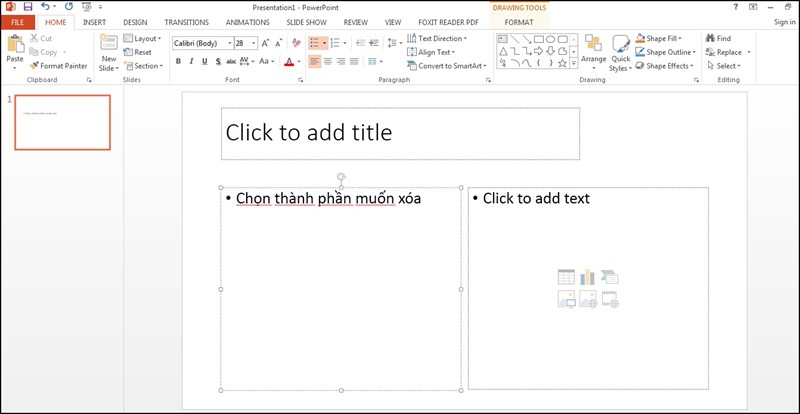Save the presentation via quick access toolbar
Image resolution: width=800 pixels, height=414 pixels.
tap(28, 7)
